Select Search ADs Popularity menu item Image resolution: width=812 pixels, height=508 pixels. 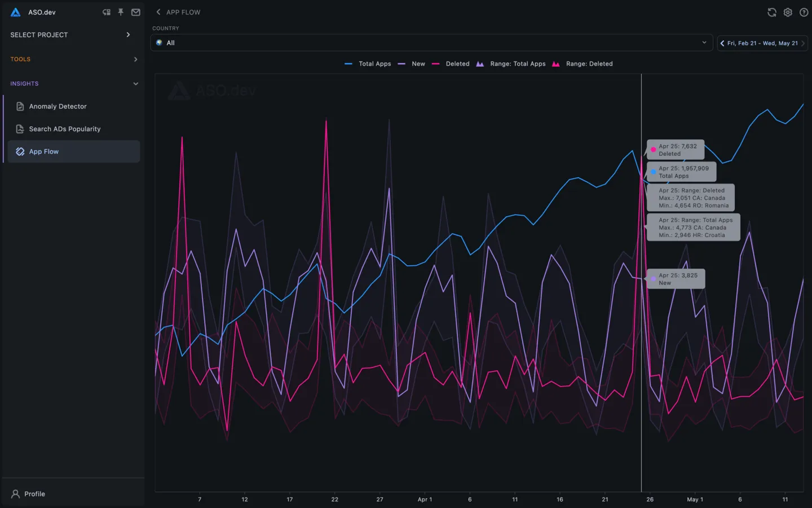click(x=64, y=129)
